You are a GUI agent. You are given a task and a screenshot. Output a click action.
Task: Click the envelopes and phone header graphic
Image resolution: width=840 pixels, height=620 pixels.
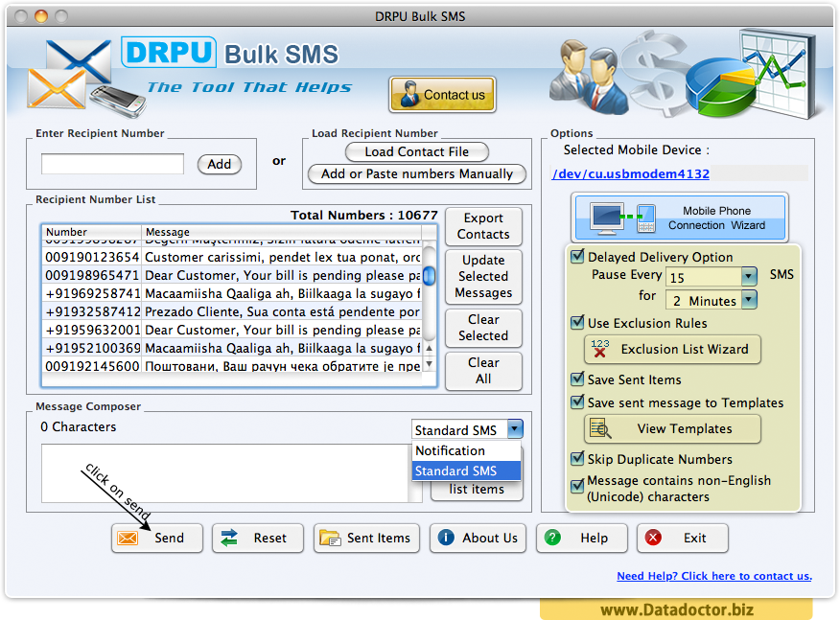pos(85,79)
